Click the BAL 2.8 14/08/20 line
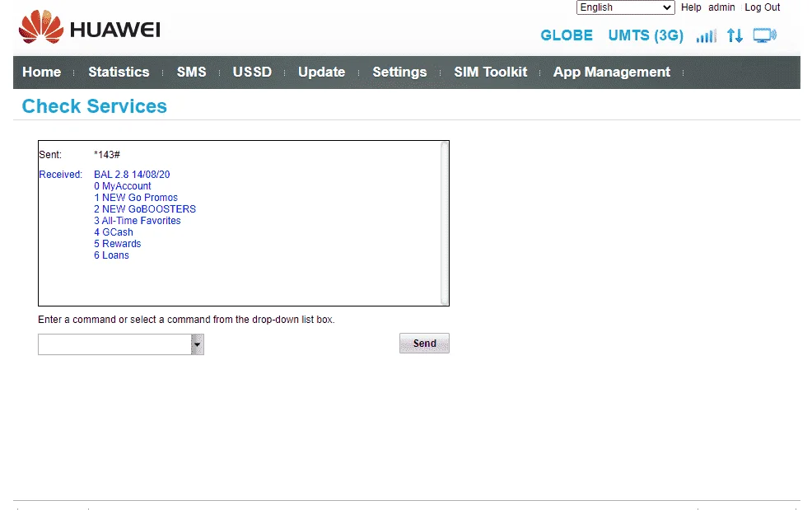 (x=132, y=175)
